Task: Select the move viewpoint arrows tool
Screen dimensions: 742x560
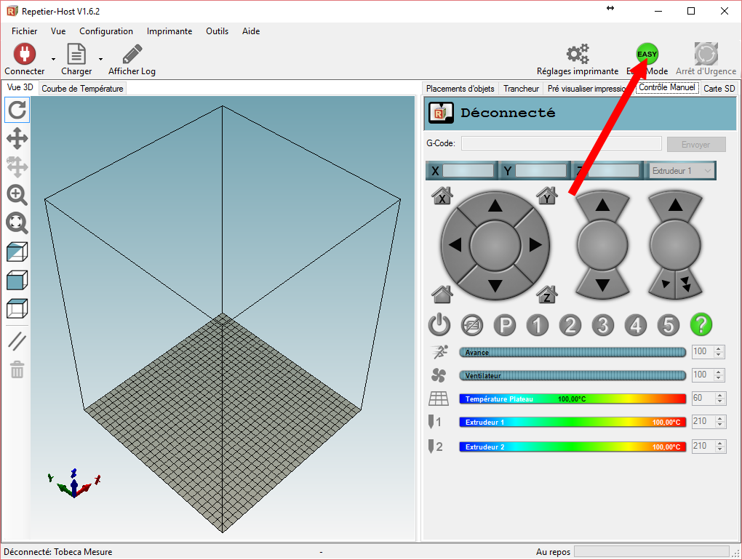Action: click(17, 138)
